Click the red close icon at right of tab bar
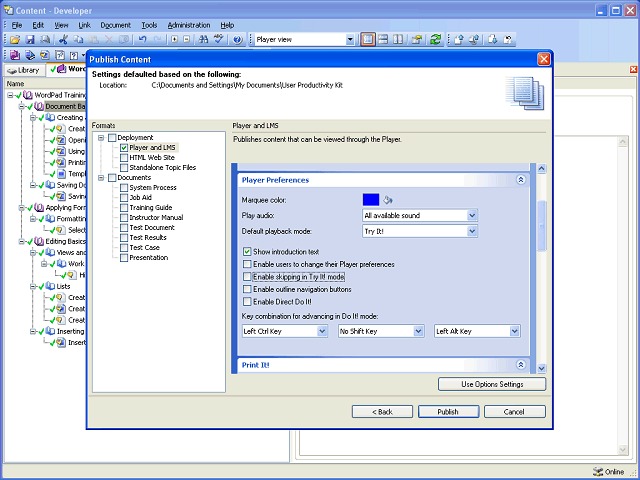Viewport: 640px width, 480px height. click(633, 69)
